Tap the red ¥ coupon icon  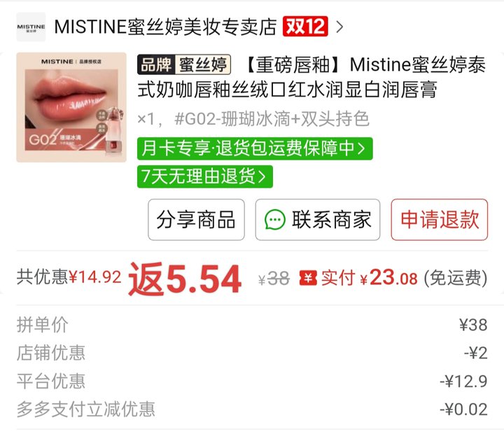pos(308,278)
